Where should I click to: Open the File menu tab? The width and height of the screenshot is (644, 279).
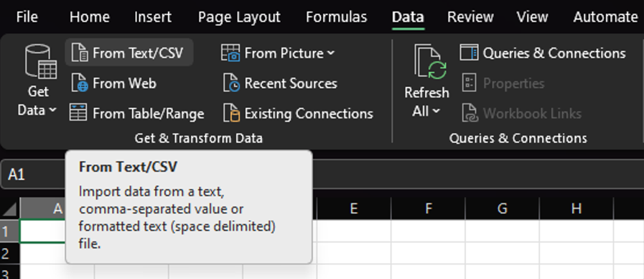pos(27,17)
